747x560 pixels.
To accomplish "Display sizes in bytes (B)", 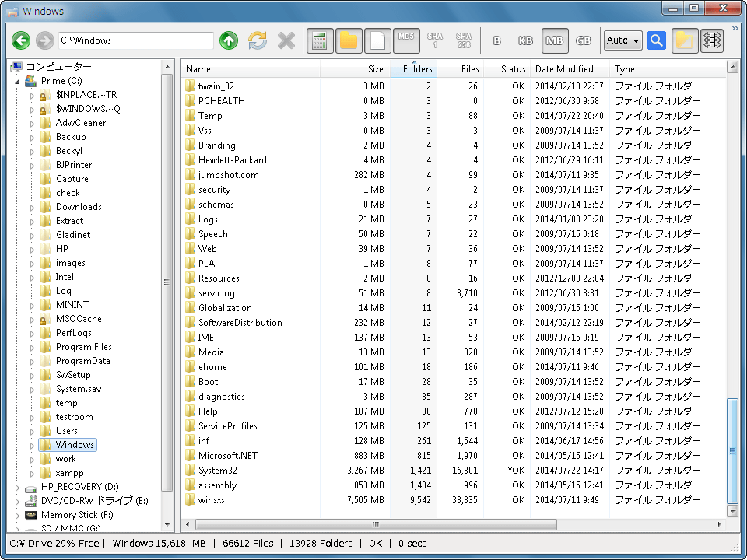I will coord(497,40).
